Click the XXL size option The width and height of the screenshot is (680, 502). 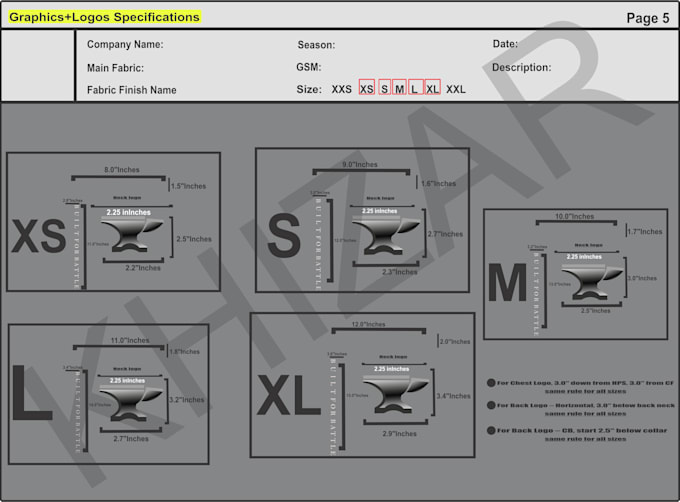pyautogui.click(x=456, y=89)
